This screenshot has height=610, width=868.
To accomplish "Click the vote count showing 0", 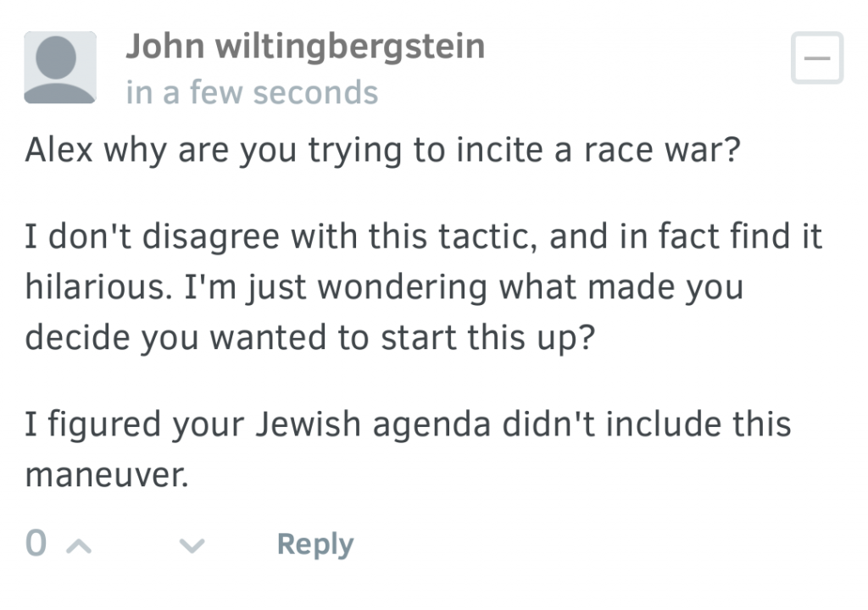I will pos(36,545).
